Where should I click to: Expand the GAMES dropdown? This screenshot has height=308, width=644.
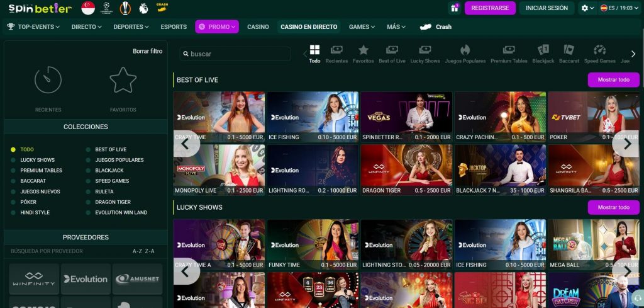[362, 26]
